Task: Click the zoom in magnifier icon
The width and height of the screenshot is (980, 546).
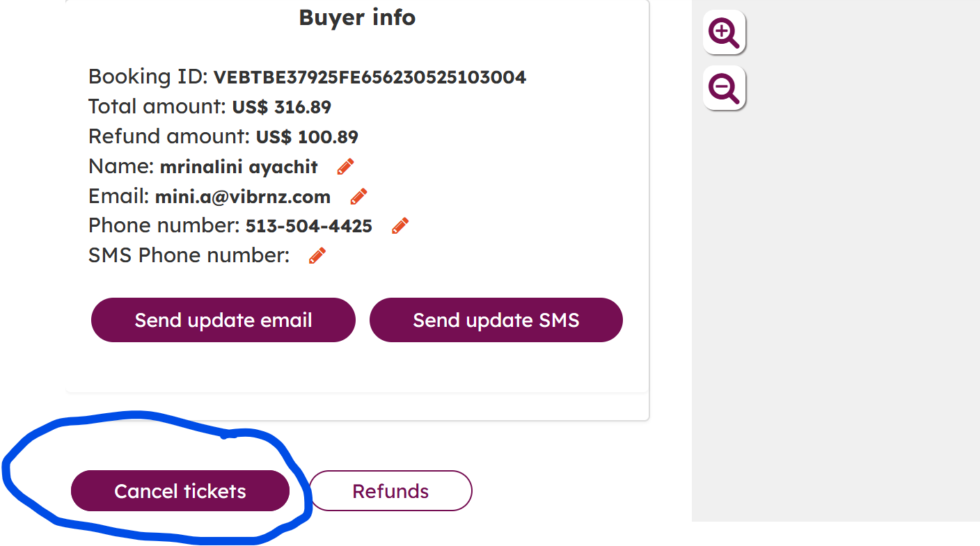Action: (724, 33)
